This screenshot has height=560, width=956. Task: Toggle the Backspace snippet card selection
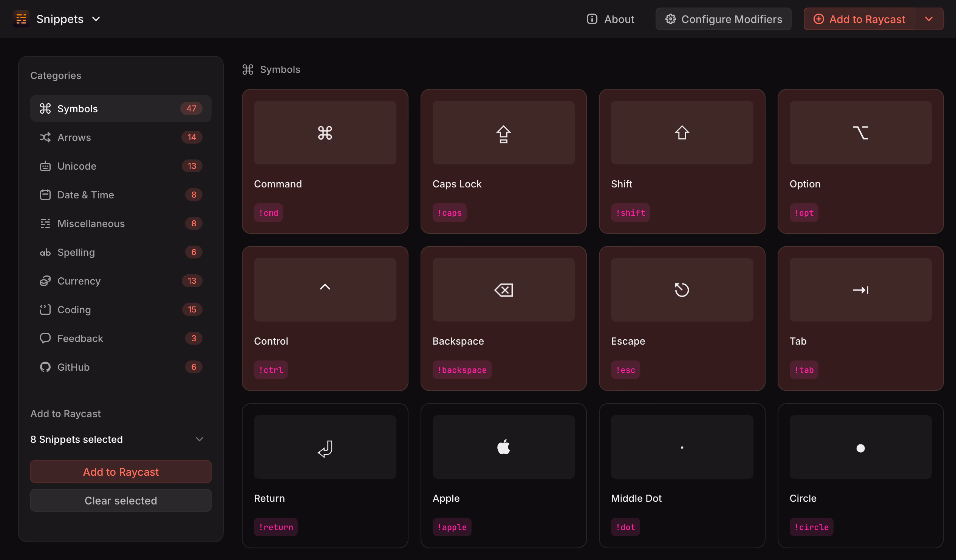(503, 318)
